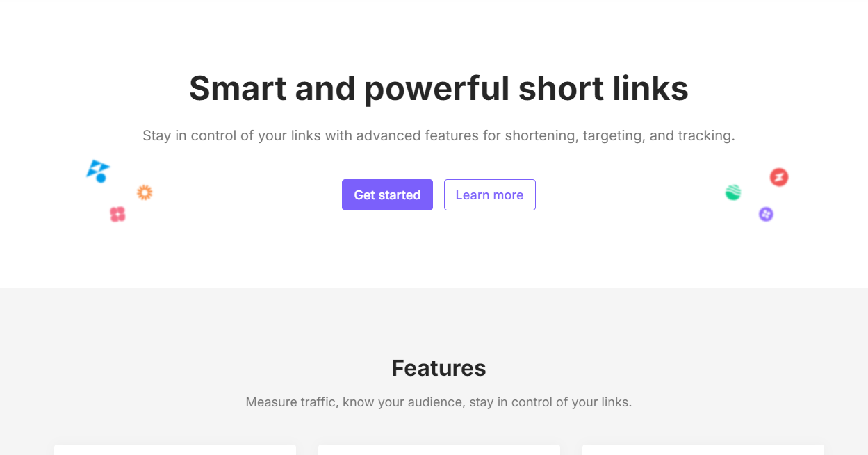
Task: Click the red lightning bolt circle icon
Action: coord(779,177)
